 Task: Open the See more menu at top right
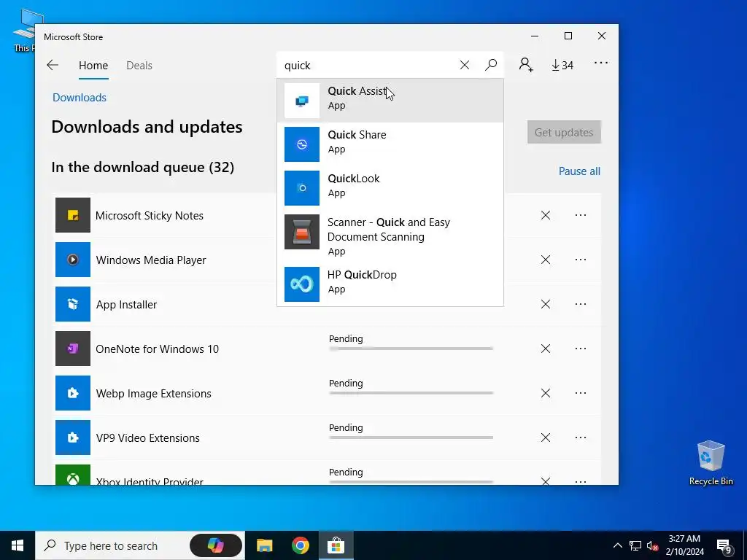click(x=601, y=63)
